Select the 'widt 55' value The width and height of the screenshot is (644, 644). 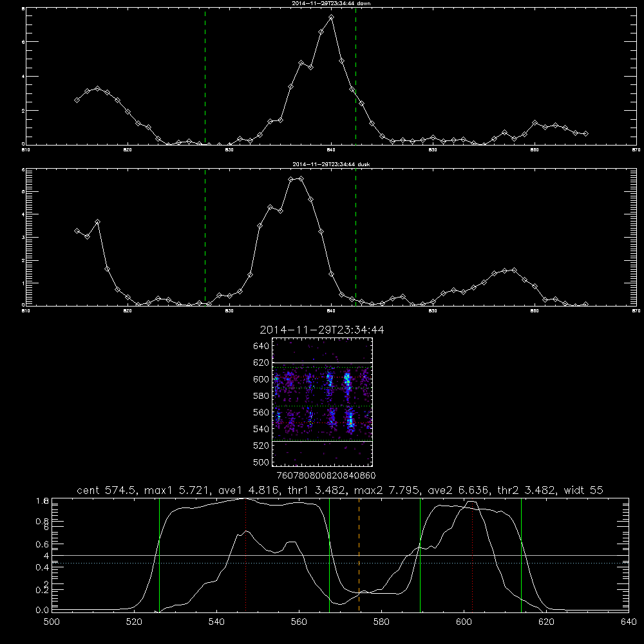click(x=583, y=490)
